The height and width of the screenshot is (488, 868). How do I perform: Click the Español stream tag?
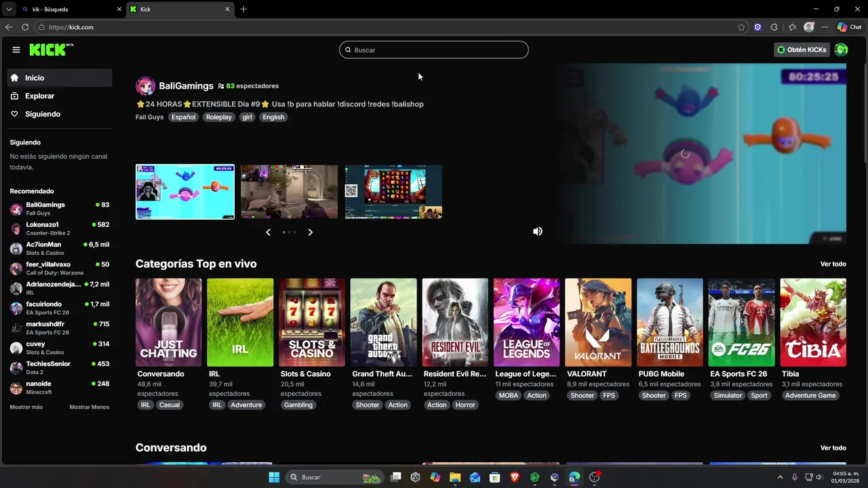click(183, 117)
